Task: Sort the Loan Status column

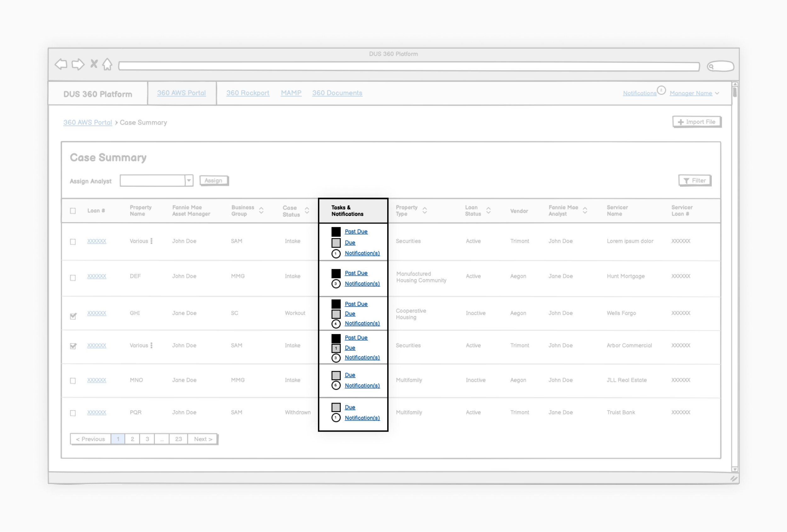Action: [x=488, y=210]
